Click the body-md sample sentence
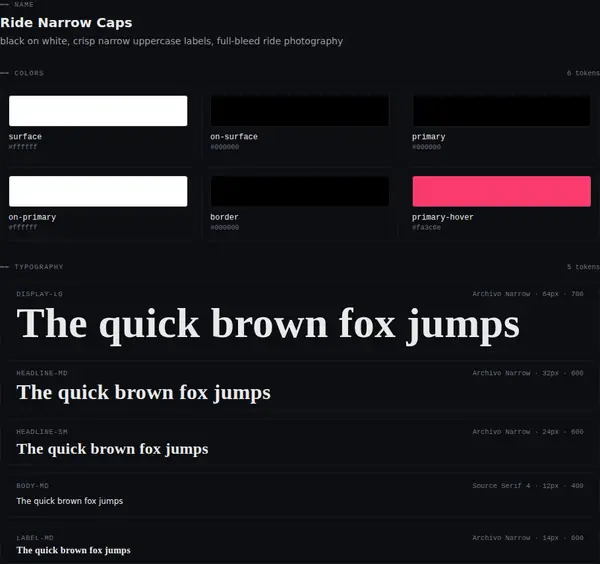The width and height of the screenshot is (600, 564). 70,501
